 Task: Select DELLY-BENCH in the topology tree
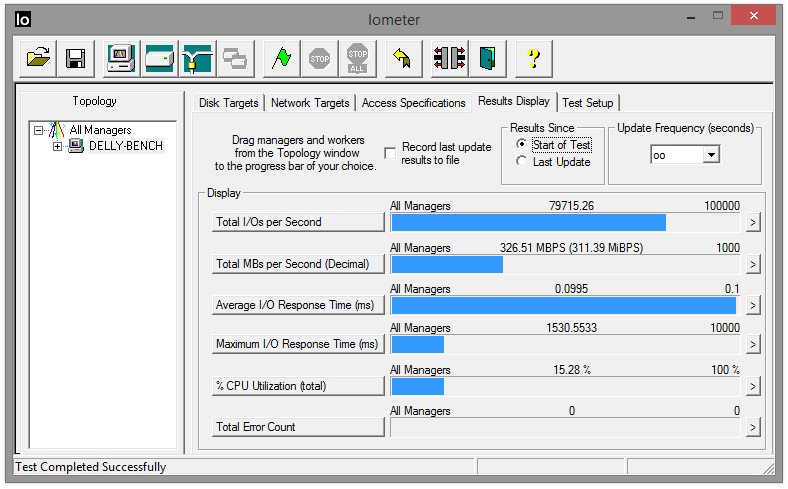tap(126, 146)
